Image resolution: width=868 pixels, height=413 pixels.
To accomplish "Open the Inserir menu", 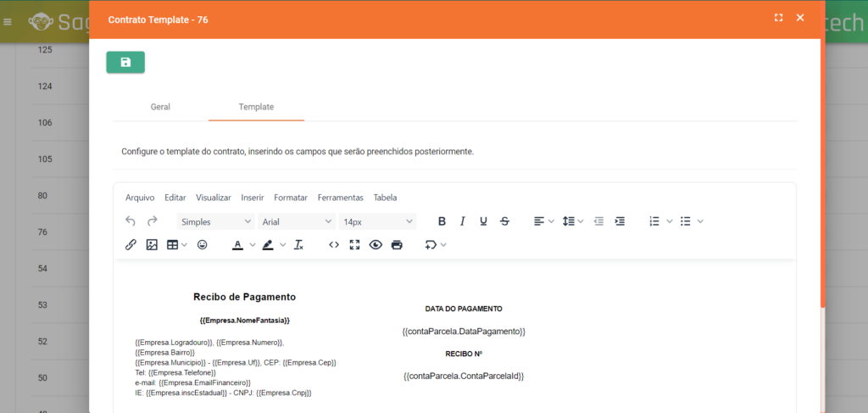I will click(x=252, y=198).
